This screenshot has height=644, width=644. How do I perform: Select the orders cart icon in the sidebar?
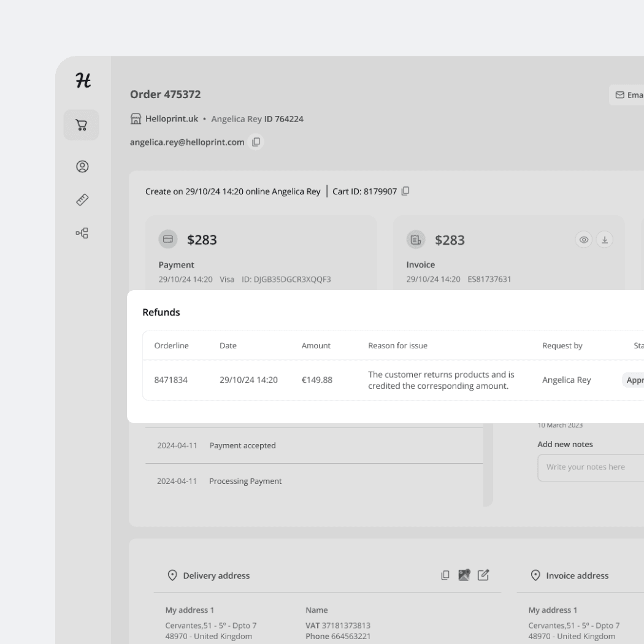pos(82,125)
